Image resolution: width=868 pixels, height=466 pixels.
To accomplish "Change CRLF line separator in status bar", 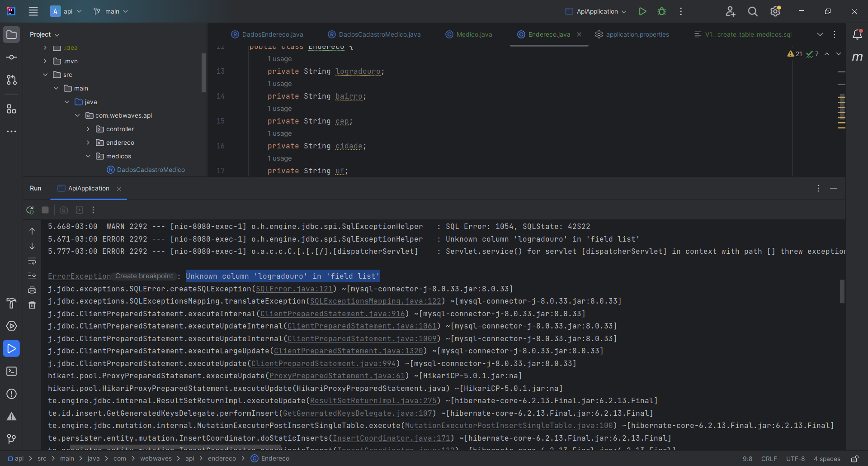I will coord(769,459).
